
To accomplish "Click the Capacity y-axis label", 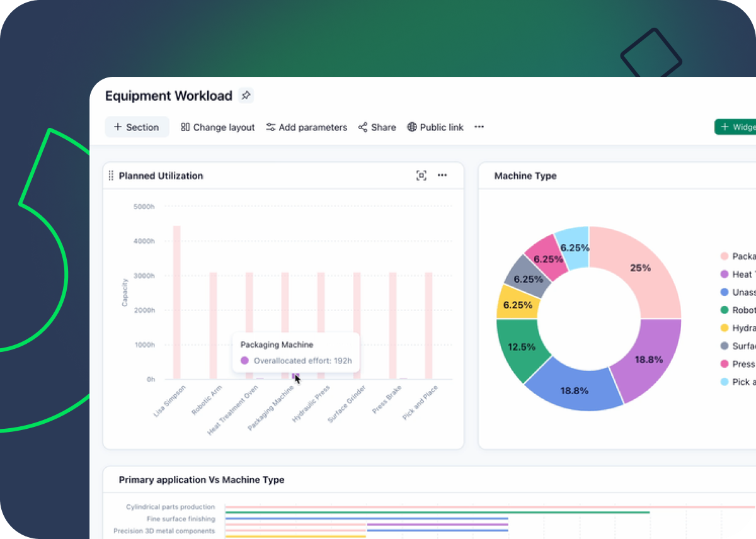I will click(125, 292).
